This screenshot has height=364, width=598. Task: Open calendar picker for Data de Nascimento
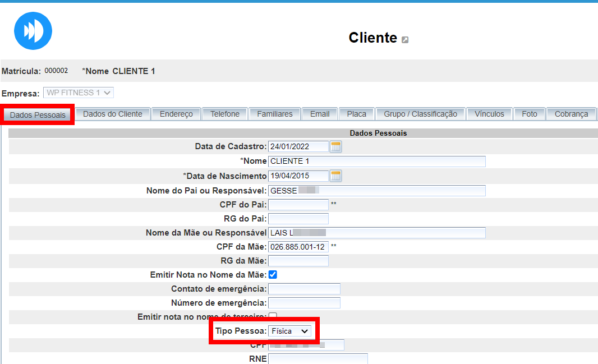(336, 176)
